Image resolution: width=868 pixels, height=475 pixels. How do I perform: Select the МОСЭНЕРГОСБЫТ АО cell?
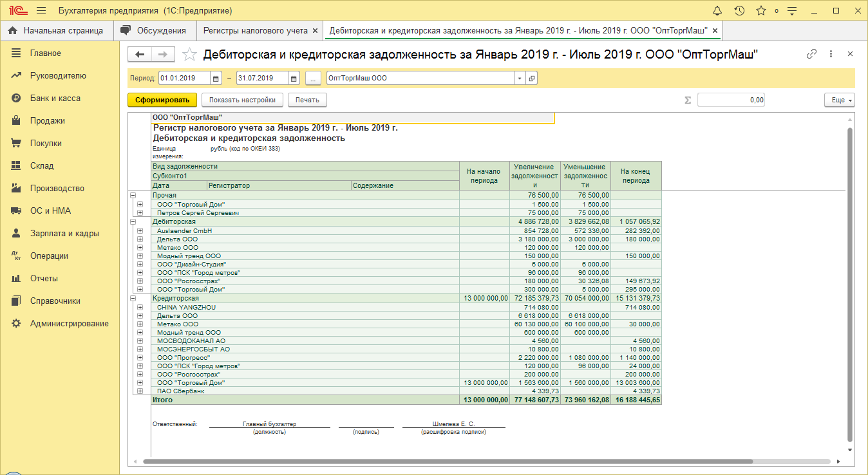tap(305, 349)
